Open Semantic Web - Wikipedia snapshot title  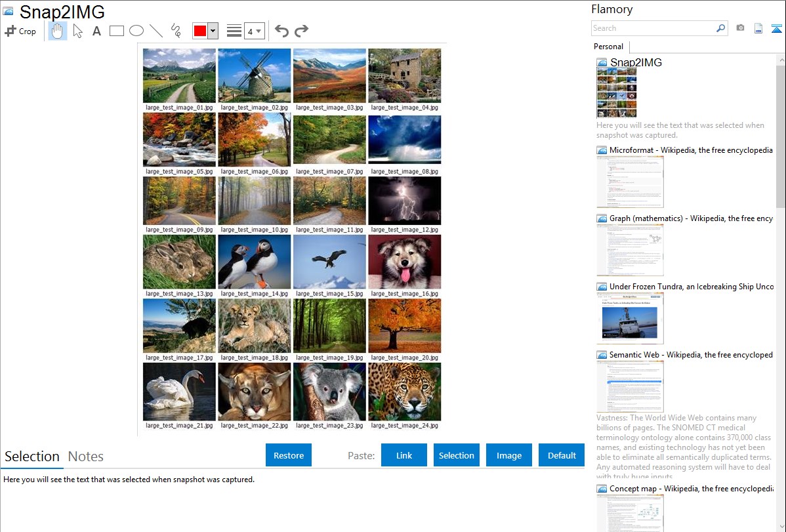(x=691, y=354)
